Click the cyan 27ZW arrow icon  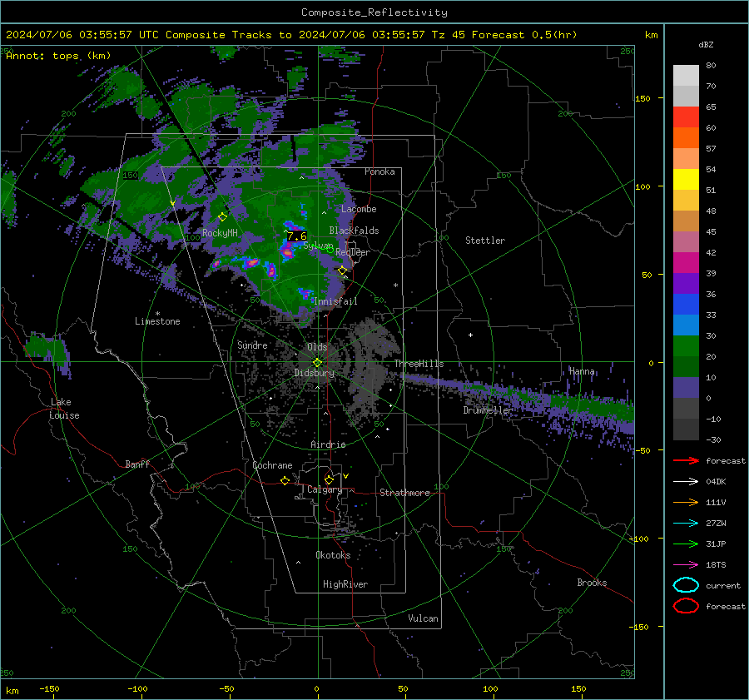point(686,524)
